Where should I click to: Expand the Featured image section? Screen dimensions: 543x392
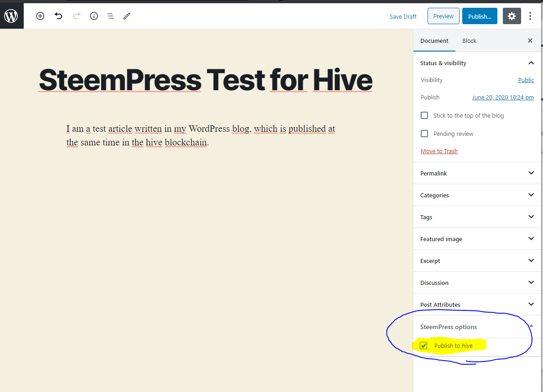[x=477, y=239]
